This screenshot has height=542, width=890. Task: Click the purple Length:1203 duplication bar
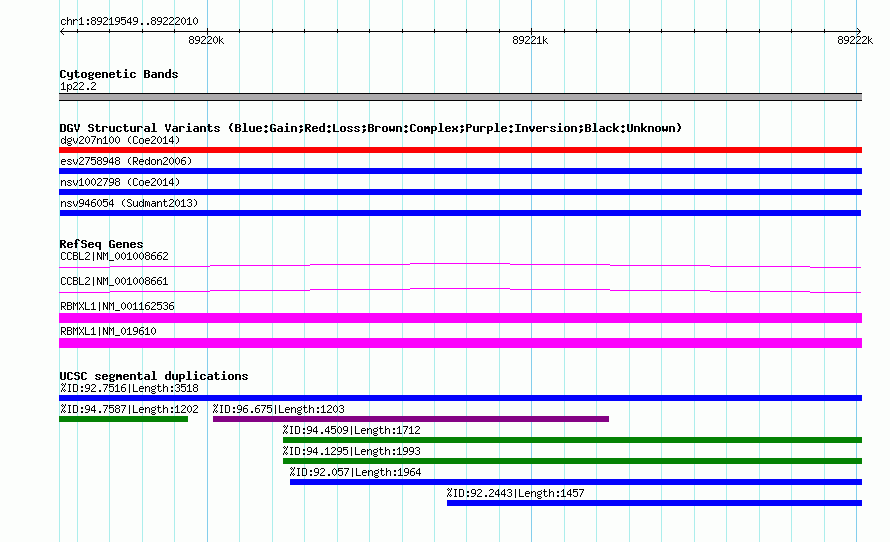click(411, 419)
